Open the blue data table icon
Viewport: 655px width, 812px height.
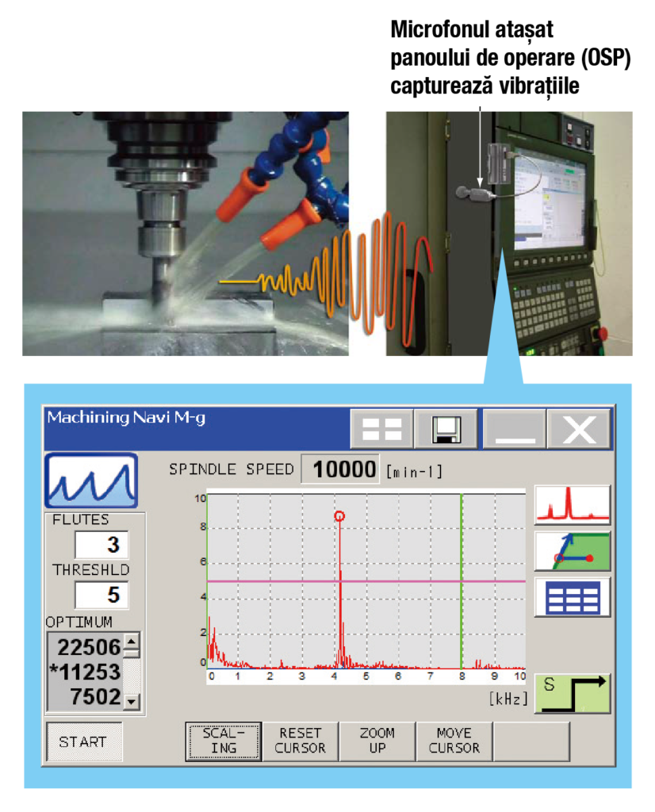pos(572,597)
